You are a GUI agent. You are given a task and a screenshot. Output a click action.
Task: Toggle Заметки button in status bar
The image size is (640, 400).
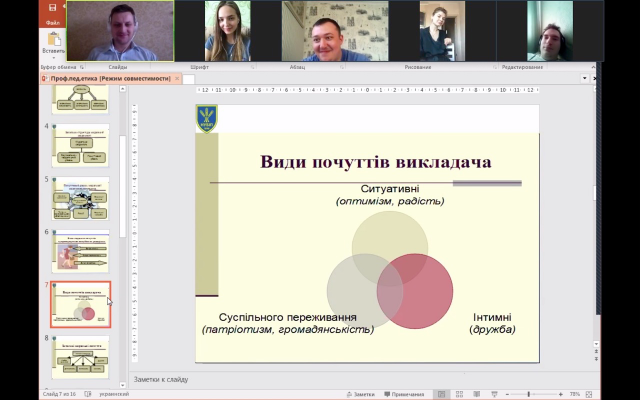360,394
